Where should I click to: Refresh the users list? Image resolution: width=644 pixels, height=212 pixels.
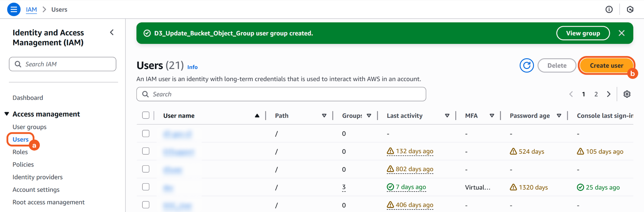pyautogui.click(x=527, y=66)
